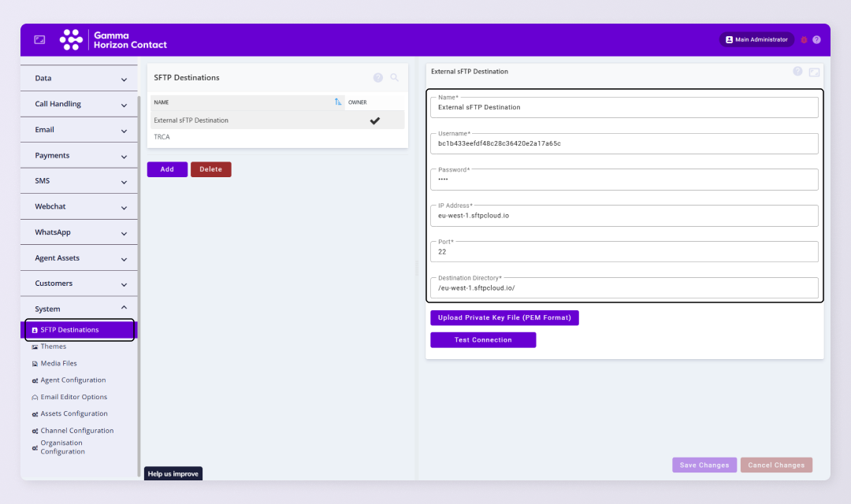
Task: Collapse the System section
Action: pyautogui.click(x=122, y=309)
